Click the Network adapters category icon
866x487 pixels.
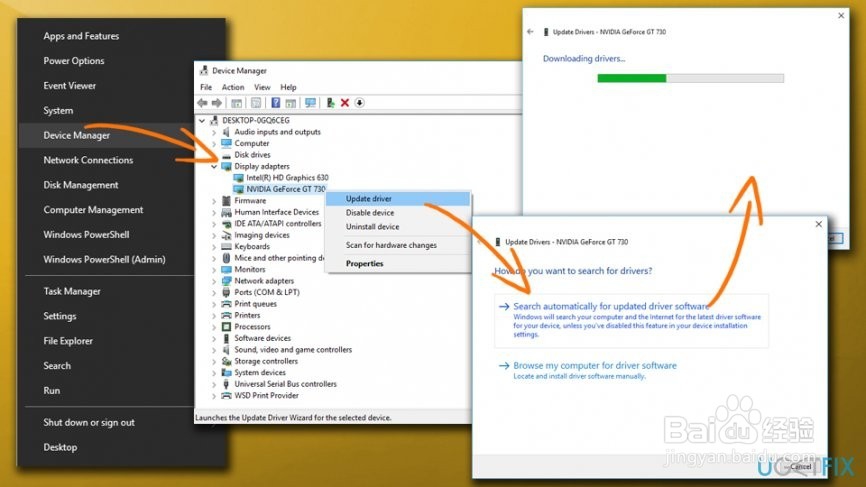pos(226,281)
